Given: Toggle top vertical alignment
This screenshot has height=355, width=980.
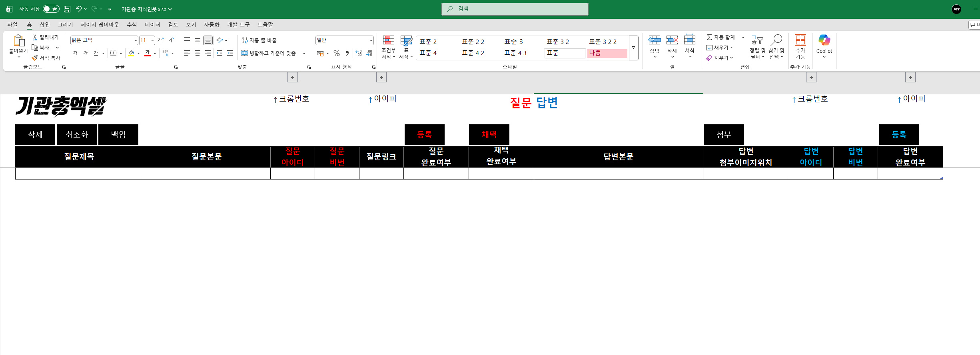Looking at the screenshot, I should click(187, 40).
